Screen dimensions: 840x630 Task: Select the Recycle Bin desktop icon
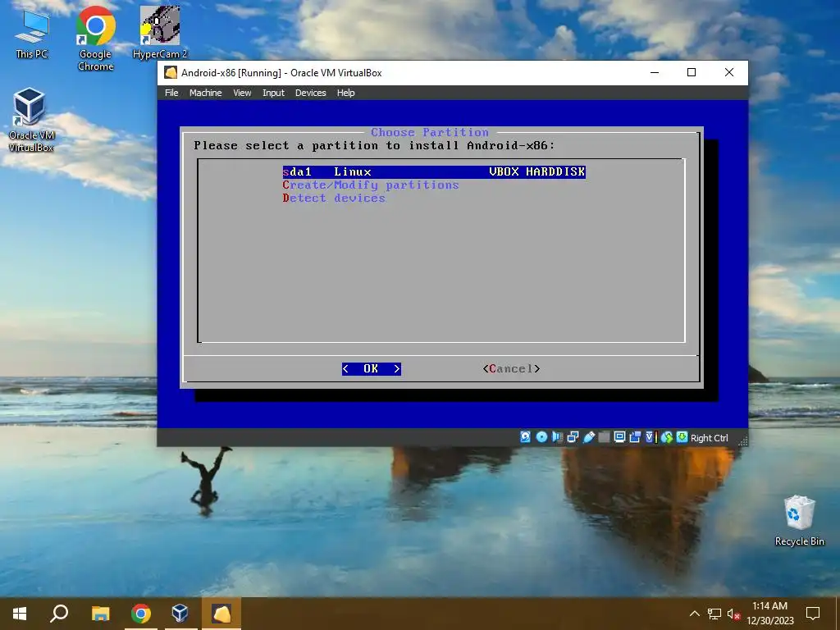pos(799,521)
